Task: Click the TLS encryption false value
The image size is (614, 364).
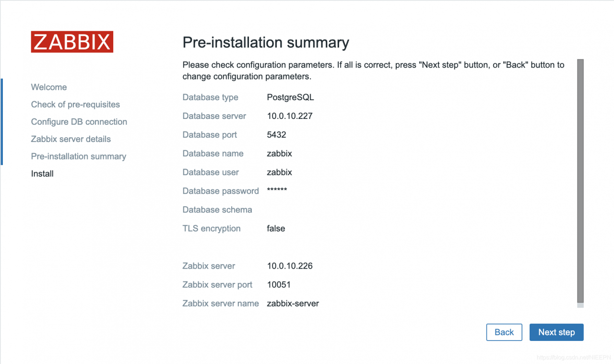Action: click(x=276, y=228)
